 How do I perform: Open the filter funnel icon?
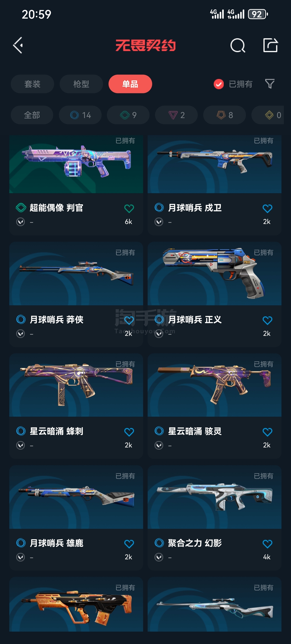pos(270,84)
